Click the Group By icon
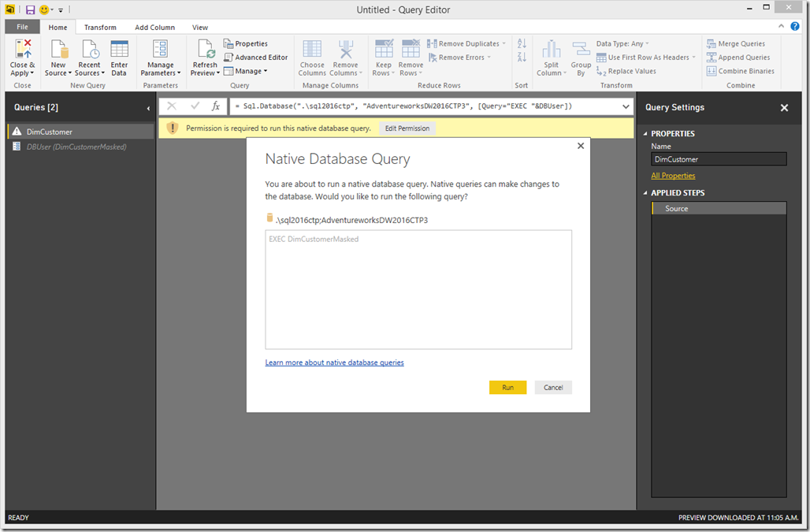Viewport: 810px width, 532px height. 581,49
